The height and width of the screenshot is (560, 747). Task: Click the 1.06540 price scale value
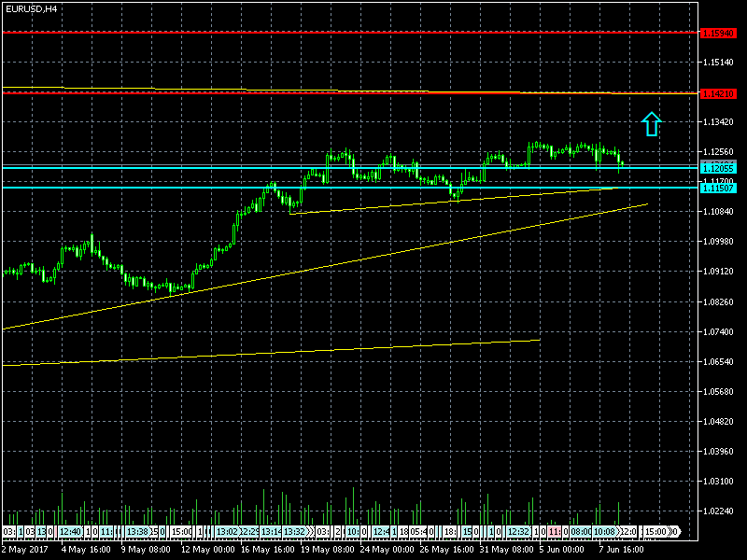point(718,362)
